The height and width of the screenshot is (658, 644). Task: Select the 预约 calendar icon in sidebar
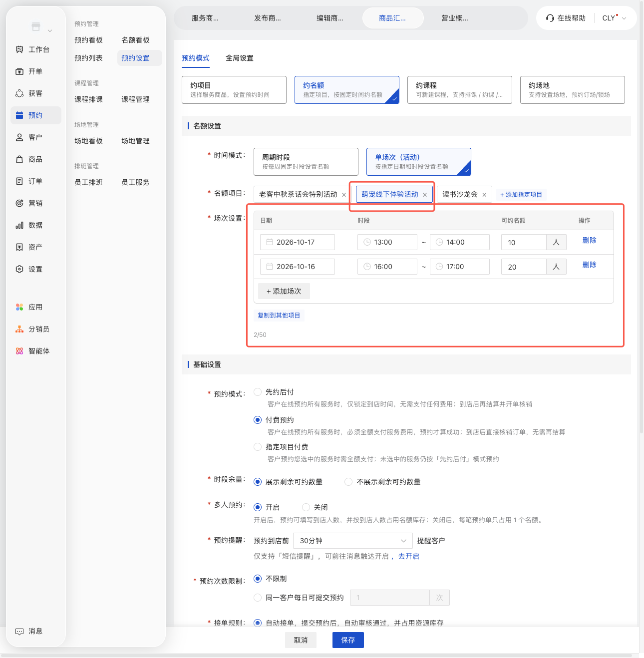19,115
